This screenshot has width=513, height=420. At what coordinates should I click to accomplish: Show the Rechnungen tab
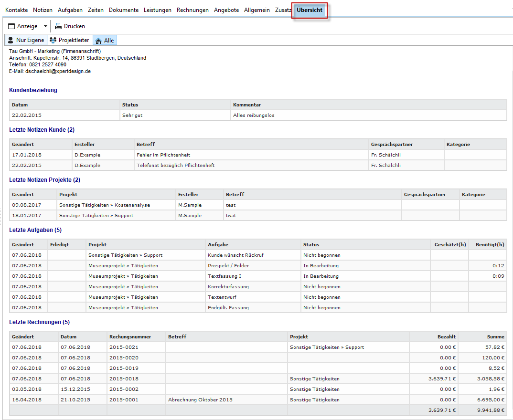(x=192, y=10)
